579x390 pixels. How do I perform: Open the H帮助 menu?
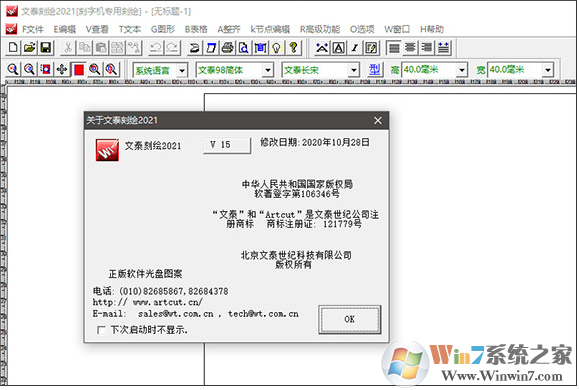coord(432,29)
